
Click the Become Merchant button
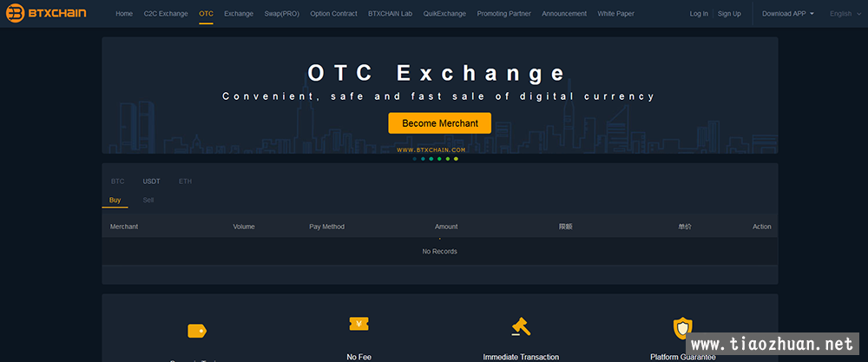pos(439,123)
